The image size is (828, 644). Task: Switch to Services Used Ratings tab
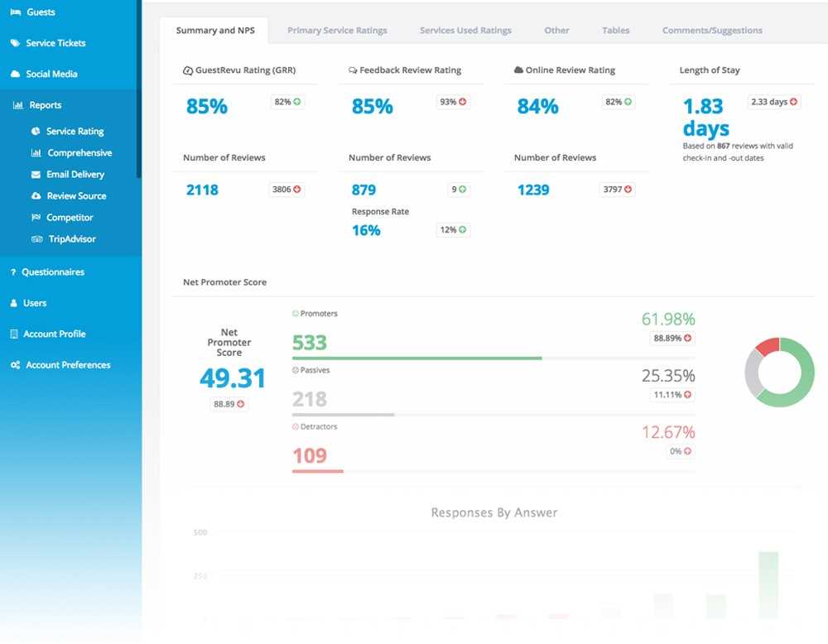(x=465, y=31)
